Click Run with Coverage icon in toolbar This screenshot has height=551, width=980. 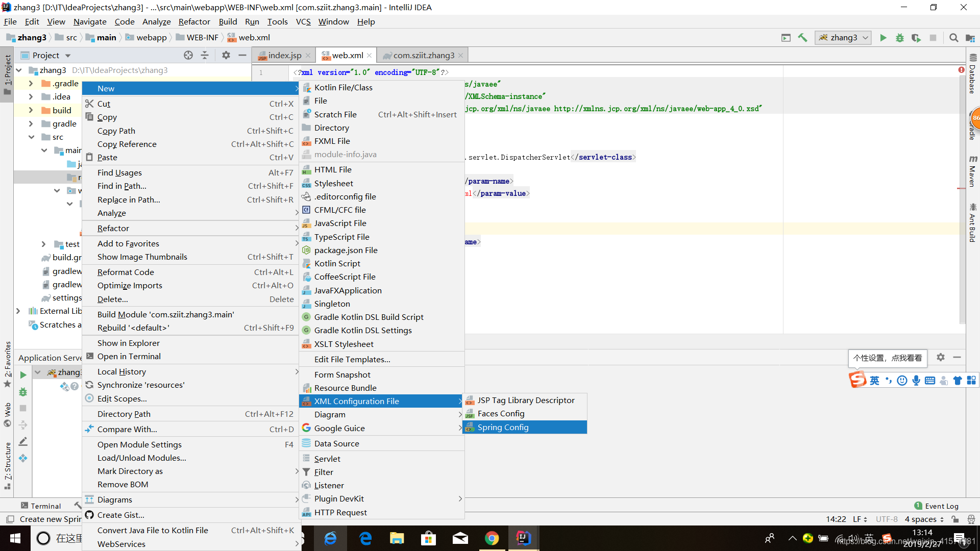tap(916, 38)
